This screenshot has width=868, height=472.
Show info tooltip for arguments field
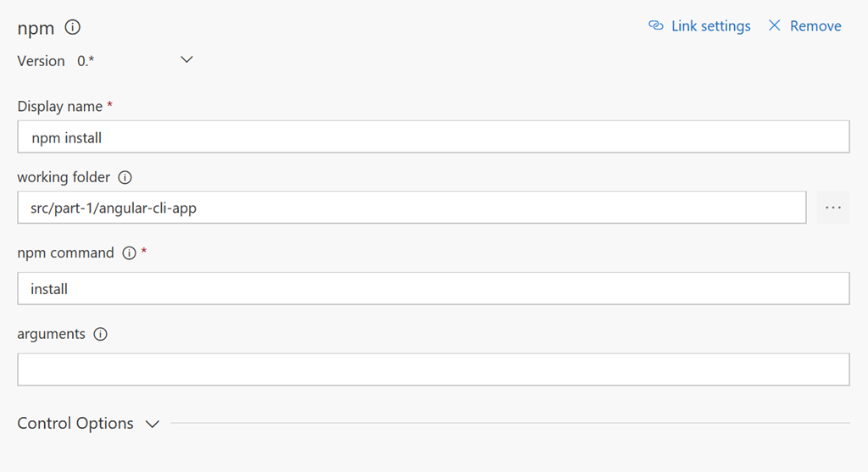tap(100, 335)
